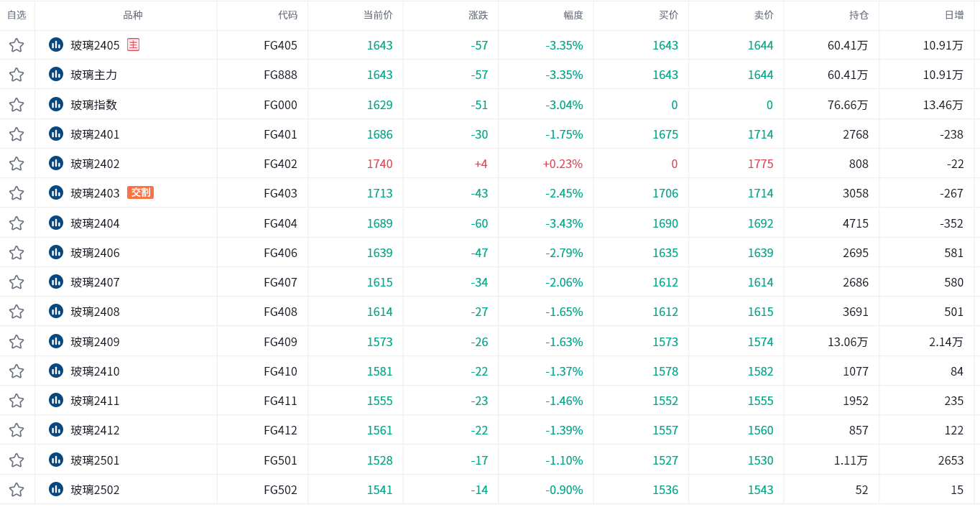Click the 主 main-contract badge on 玻璃2405
Screen dimensions: 980x507
(133, 45)
